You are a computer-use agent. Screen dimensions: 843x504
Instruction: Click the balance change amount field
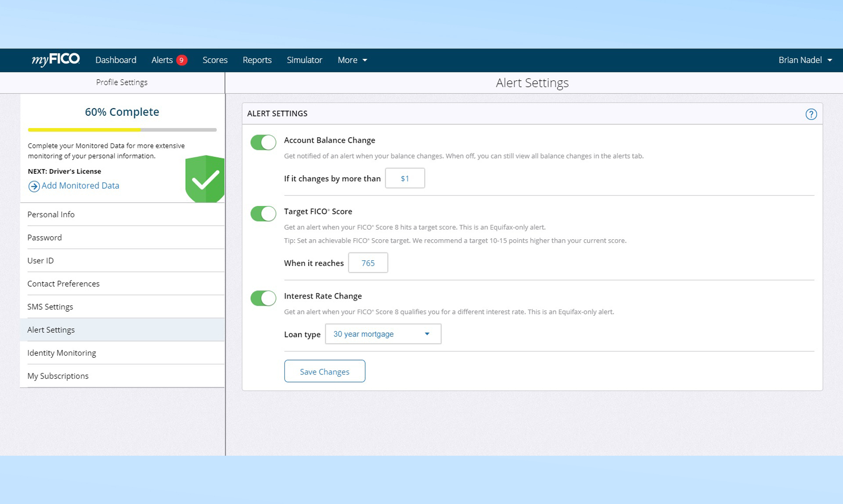click(x=405, y=178)
